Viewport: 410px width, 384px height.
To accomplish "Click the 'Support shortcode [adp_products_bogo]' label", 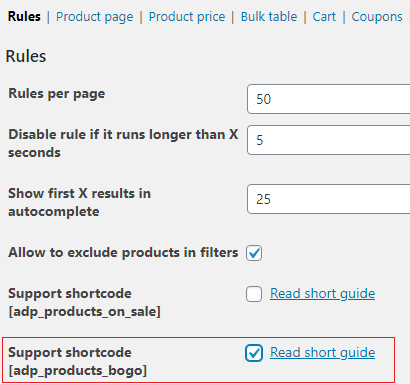I will click(77, 362).
